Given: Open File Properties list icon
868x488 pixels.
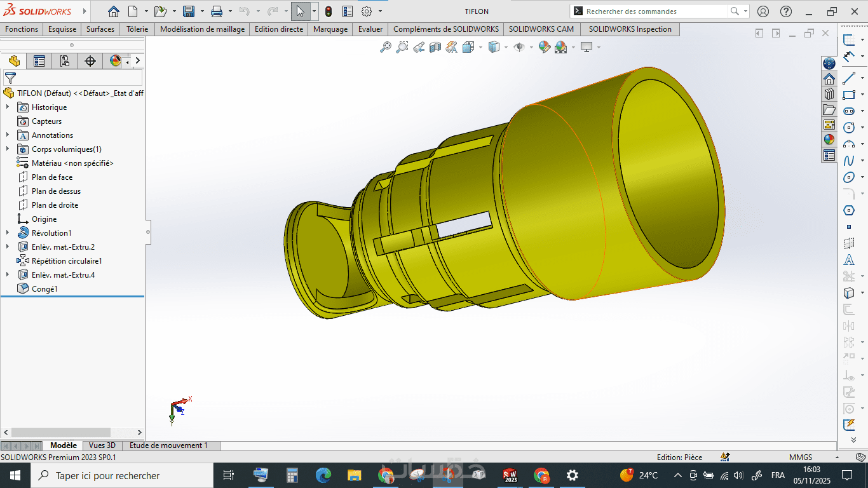Looking at the screenshot, I should click(348, 11).
